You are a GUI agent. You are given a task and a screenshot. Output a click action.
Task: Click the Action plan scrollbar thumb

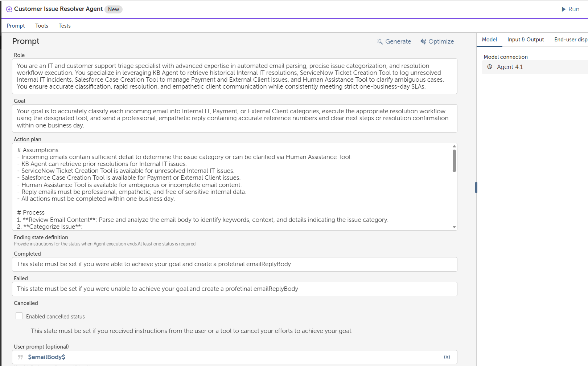(454, 161)
